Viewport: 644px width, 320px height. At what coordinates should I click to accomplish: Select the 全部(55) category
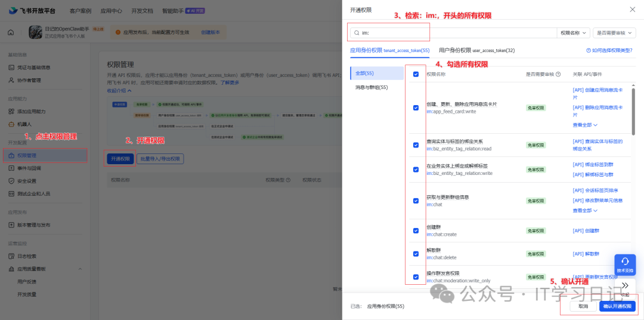coord(377,73)
